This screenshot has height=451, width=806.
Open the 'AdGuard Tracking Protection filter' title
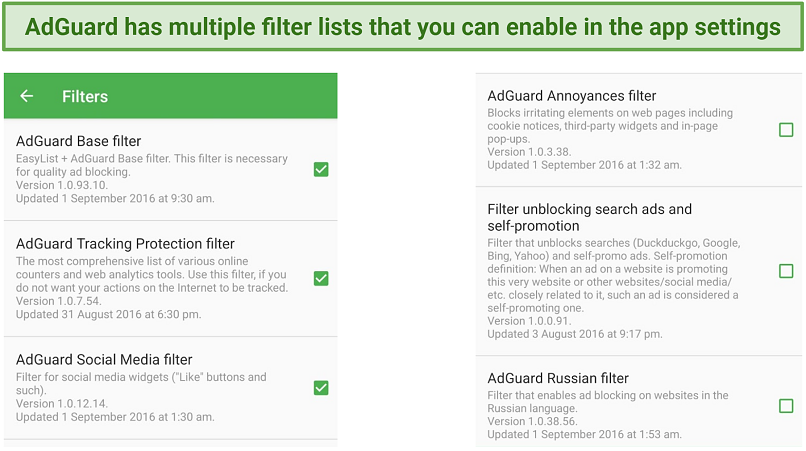click(x=125, y=244)
